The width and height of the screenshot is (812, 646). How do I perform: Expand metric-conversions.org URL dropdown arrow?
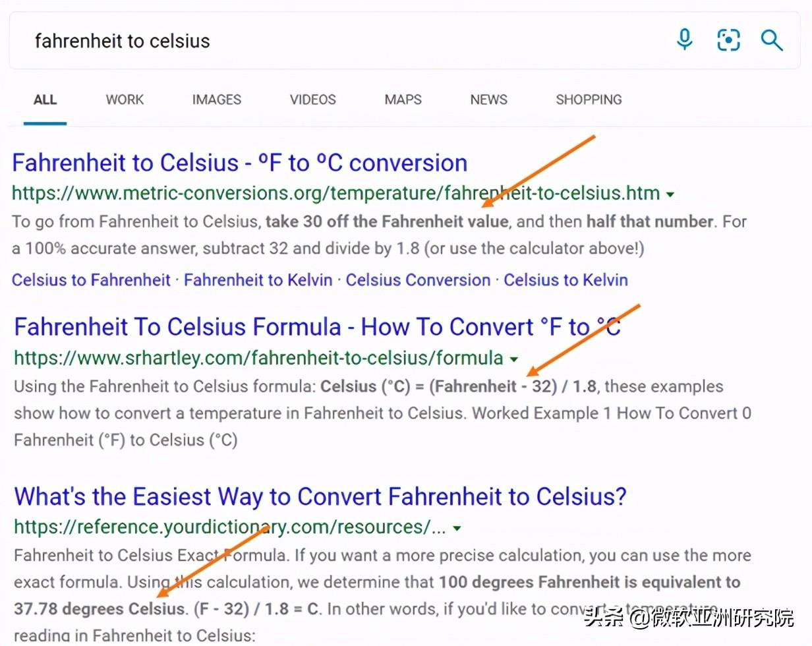point(670,194)
